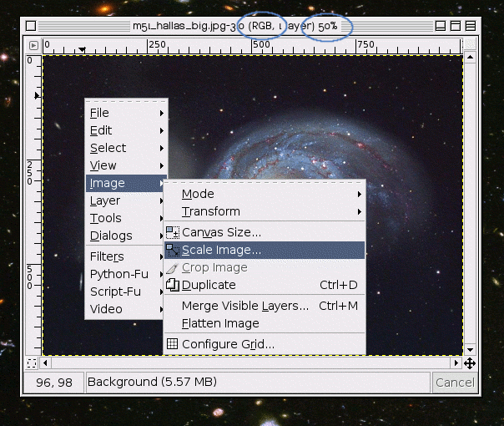Image resolution: width=504 pixels, height=426 pixels.
Task: Expand the Mode submenu arrow
Action: (360, 194)
